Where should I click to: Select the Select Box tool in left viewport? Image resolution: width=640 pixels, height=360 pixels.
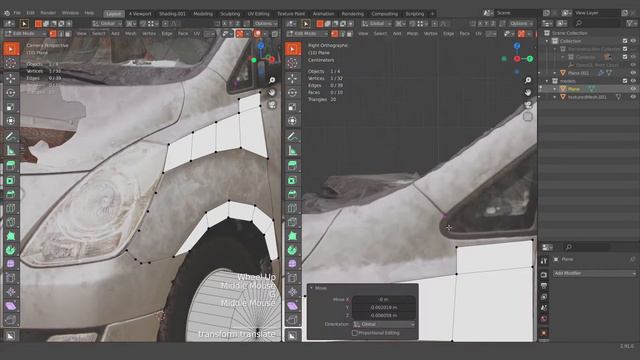(11, 49)
